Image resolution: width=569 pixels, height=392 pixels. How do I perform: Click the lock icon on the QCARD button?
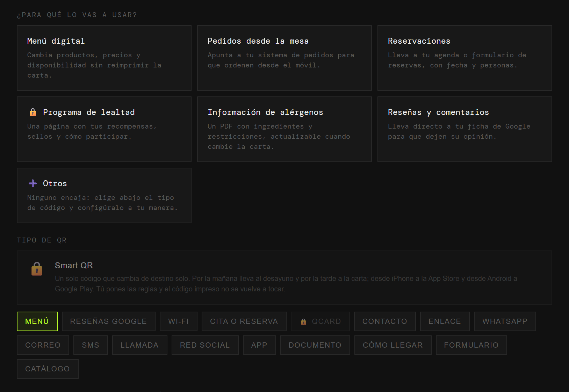(303, 321)
